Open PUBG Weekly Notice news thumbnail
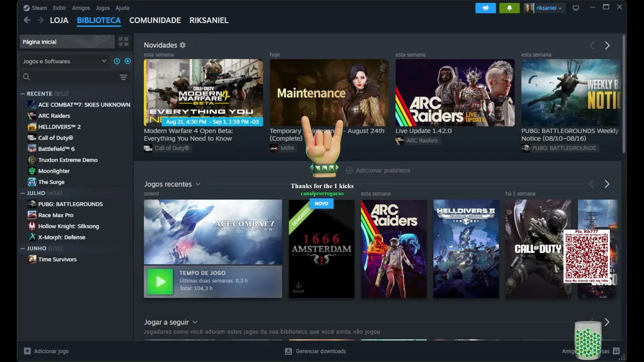Viewport: 644px width, 362px height. pyautogui.click(x=571, y=93)
